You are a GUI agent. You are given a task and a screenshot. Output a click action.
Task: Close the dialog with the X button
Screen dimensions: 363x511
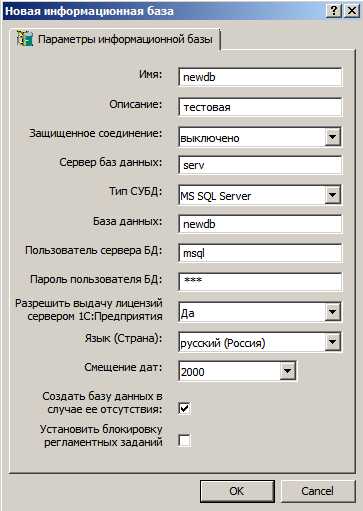coord(352,11)
